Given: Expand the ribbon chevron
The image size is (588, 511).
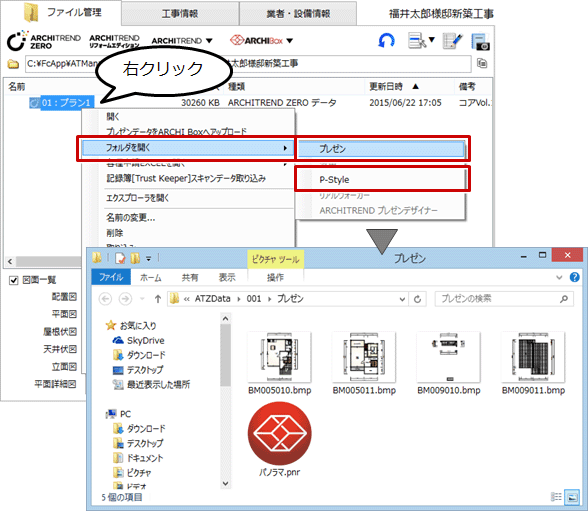Looking at the screenshot, I should (x=559, y=277).
